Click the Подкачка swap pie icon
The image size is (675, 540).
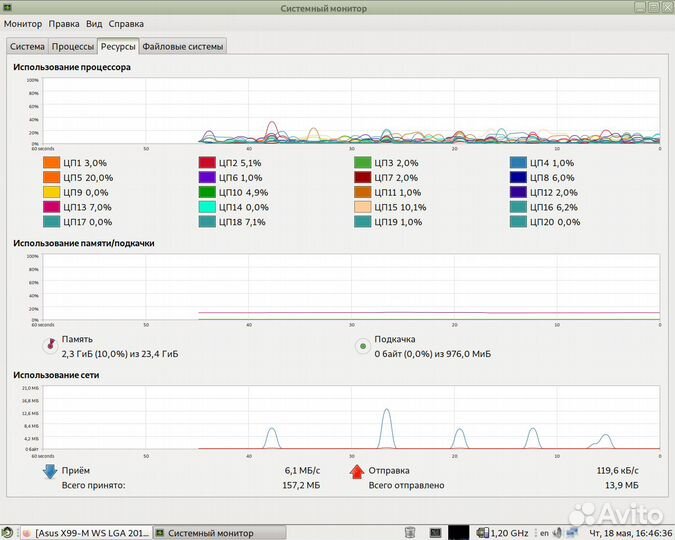click(362, 346)
